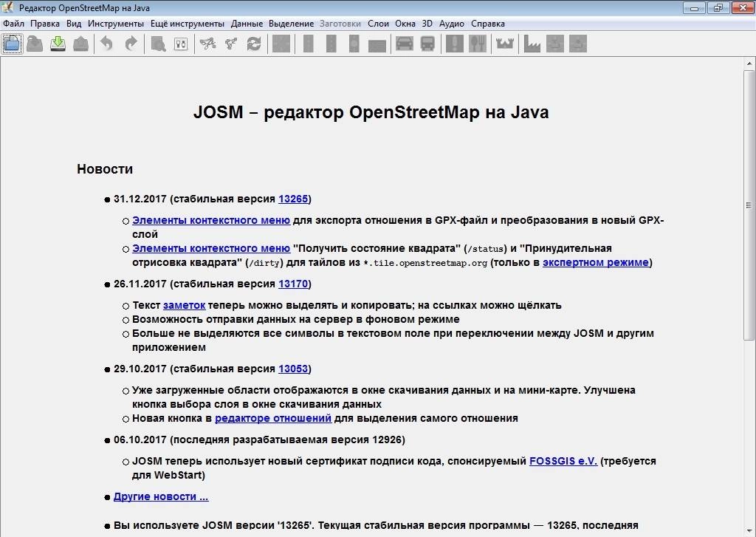Open the 3D menu
Viewport: 756px width, 537px height.
427,24
